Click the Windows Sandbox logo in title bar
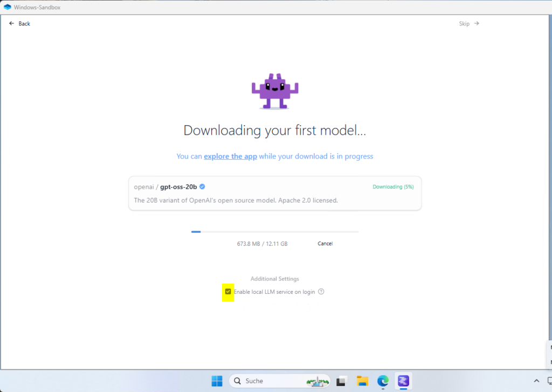This screenshot has width=552, height=392. pos(7,6)
